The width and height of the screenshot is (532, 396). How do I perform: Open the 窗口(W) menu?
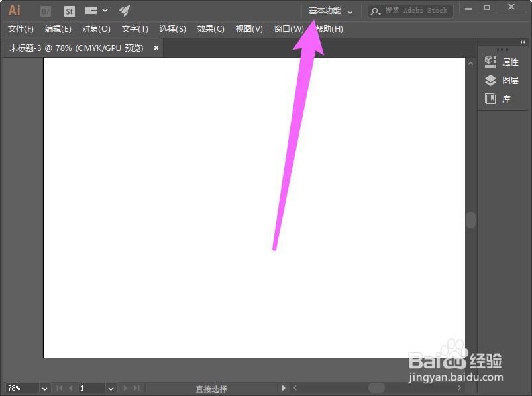[288, 29]
